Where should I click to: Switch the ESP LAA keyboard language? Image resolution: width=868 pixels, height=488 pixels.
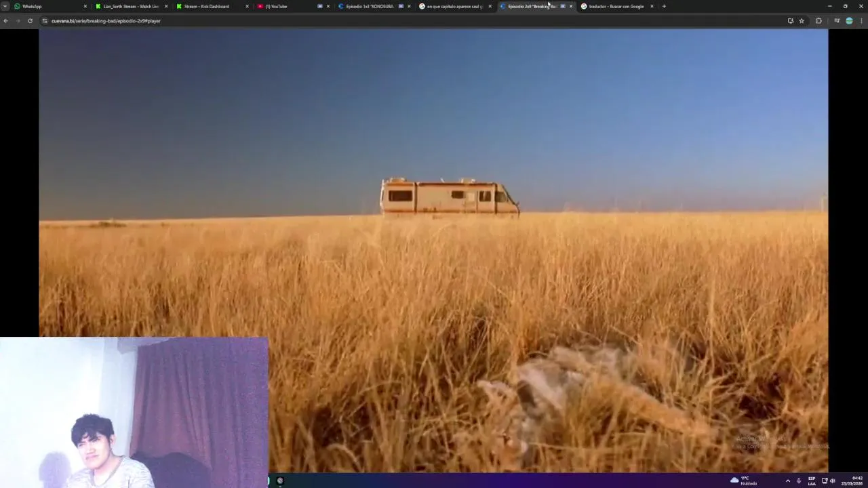click(812, 481)
